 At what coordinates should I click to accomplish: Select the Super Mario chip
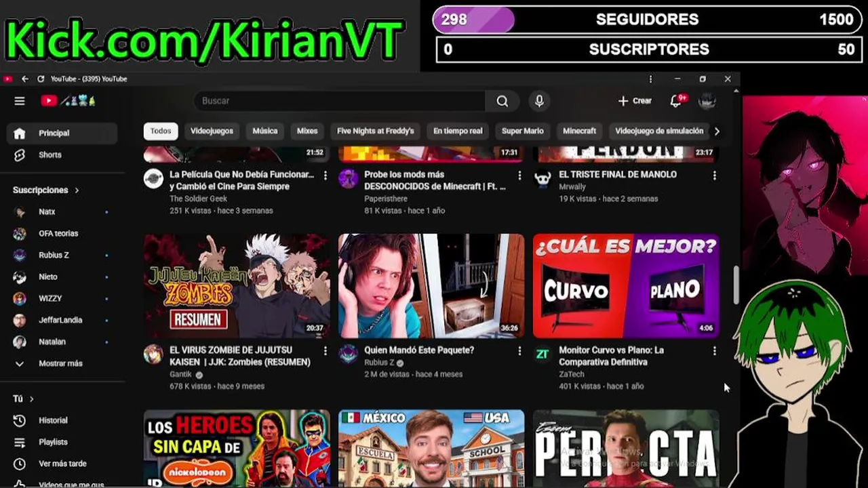tap(523, 131)
